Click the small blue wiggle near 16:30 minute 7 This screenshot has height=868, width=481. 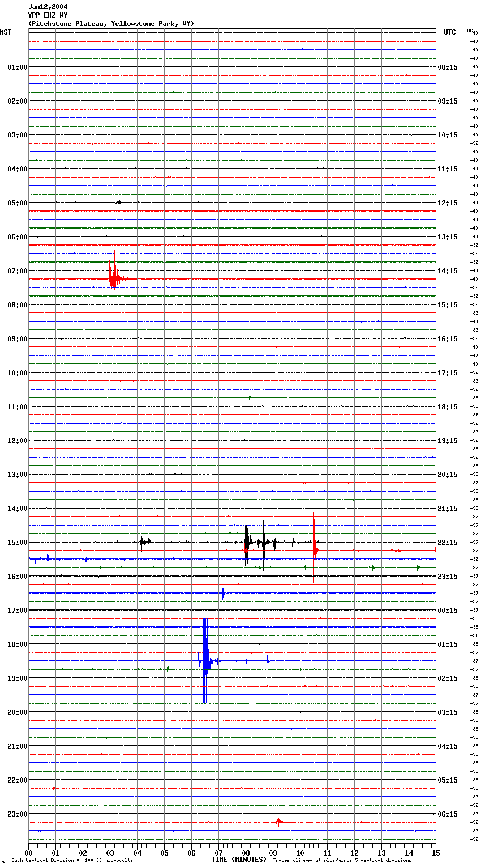click(x=224, y=593)
